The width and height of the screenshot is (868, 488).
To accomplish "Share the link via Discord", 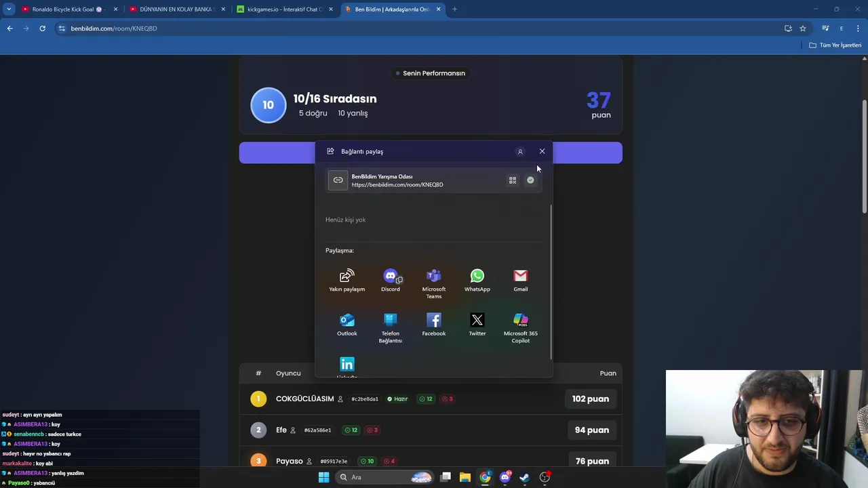I will tap(391, 281).
